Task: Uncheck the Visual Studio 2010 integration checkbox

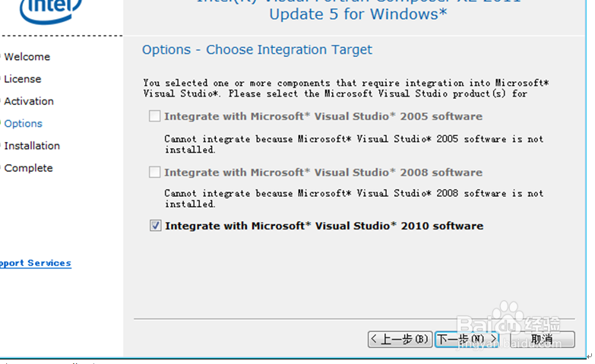Action: pyautogui.click(x=155, y=226)
